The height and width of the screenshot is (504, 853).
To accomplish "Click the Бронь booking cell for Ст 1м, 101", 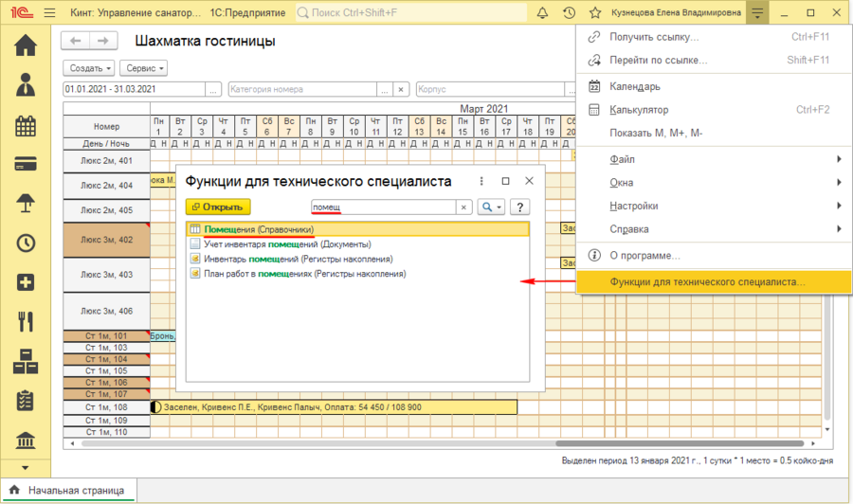I will 163,336.
